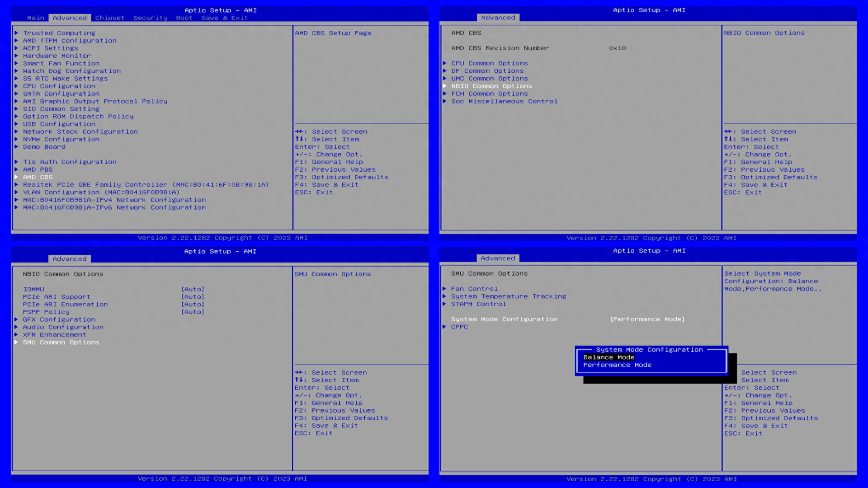Click arrow next to Fan Control
868x488 pixels.
tap(444, 289)
